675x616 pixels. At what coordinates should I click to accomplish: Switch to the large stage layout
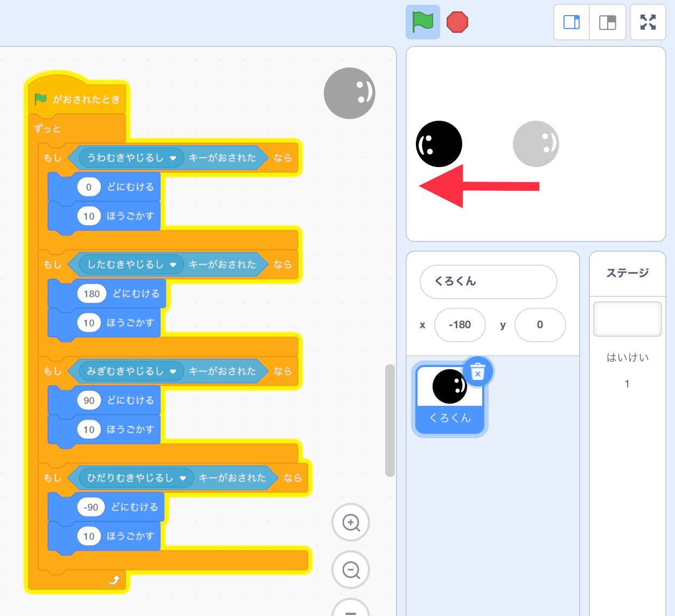tap(608, 22)
